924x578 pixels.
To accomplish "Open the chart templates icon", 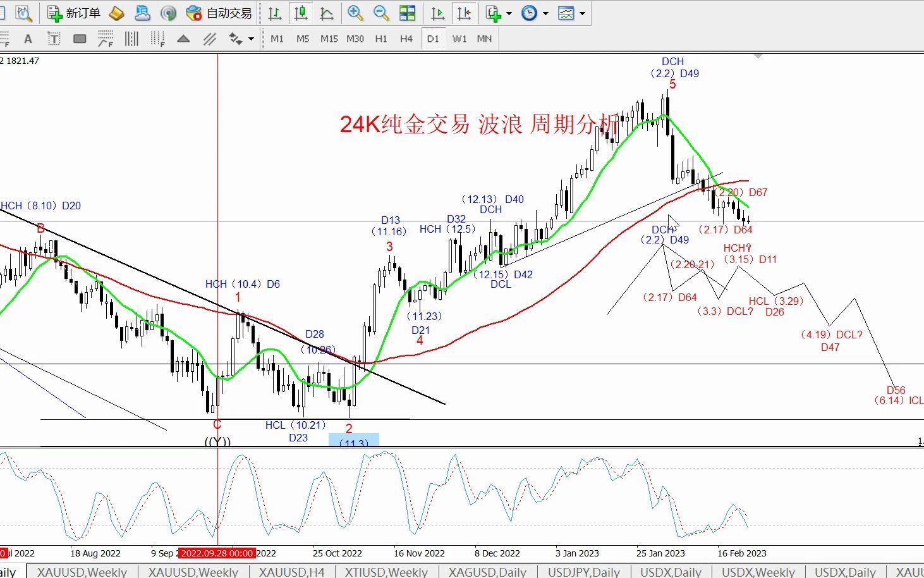I will point(566,13).
